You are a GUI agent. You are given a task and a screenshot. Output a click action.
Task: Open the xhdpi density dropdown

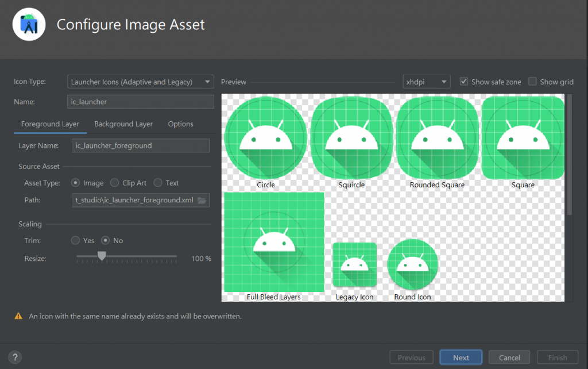pos(427,82)
